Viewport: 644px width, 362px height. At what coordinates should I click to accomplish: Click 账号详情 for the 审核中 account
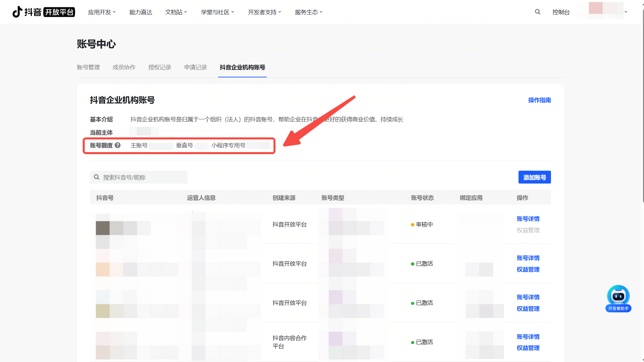[x=528, y=219]
